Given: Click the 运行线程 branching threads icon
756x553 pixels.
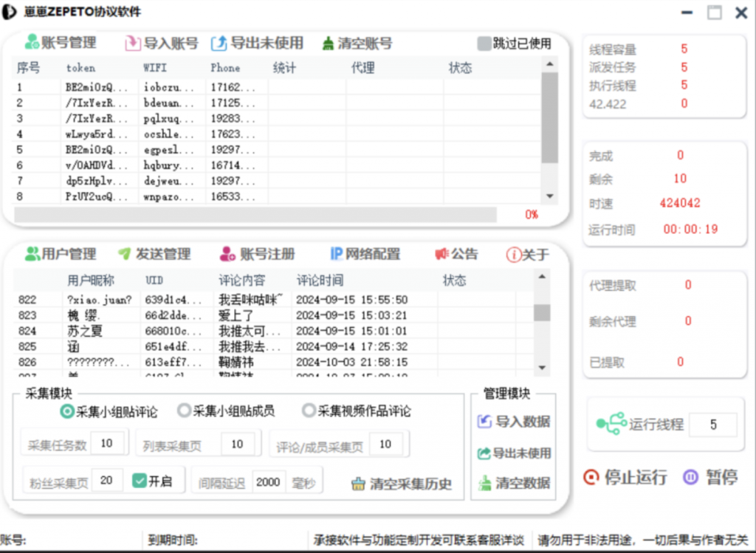Looking at the screenshot, I should pos(611,424).
